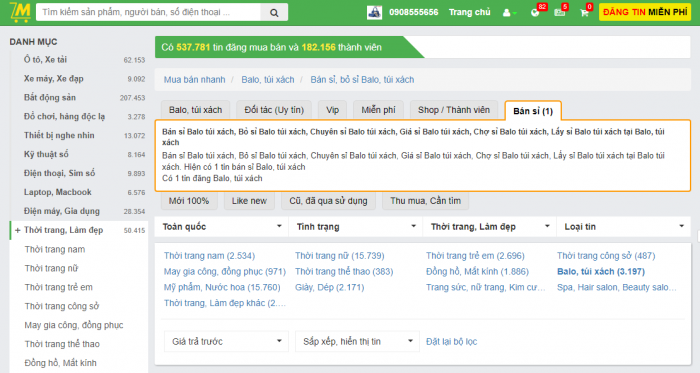Open sidebar Thời trang thể thao subcategory

(x=62, y=344)
